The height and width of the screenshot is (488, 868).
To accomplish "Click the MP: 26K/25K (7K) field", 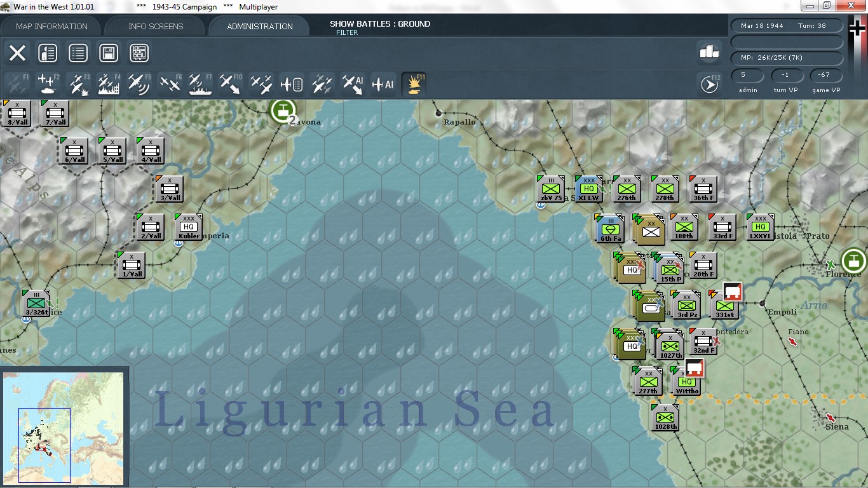I will point(787,57).
